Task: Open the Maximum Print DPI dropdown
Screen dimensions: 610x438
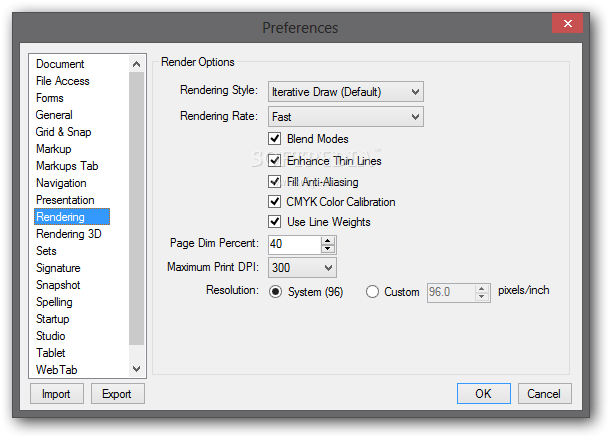Action: tap(302, 268)
